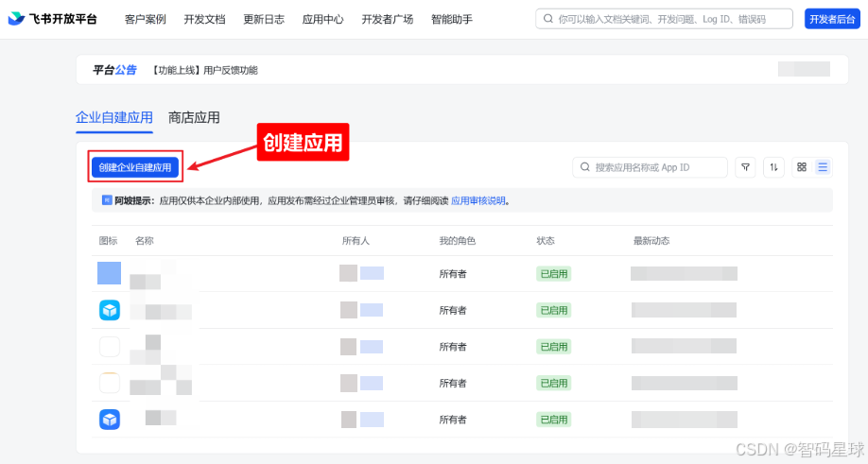The height and width of the screenshot is (464, 868).
Task: Click the 最新动态 column header
Action: click(651, 241)
